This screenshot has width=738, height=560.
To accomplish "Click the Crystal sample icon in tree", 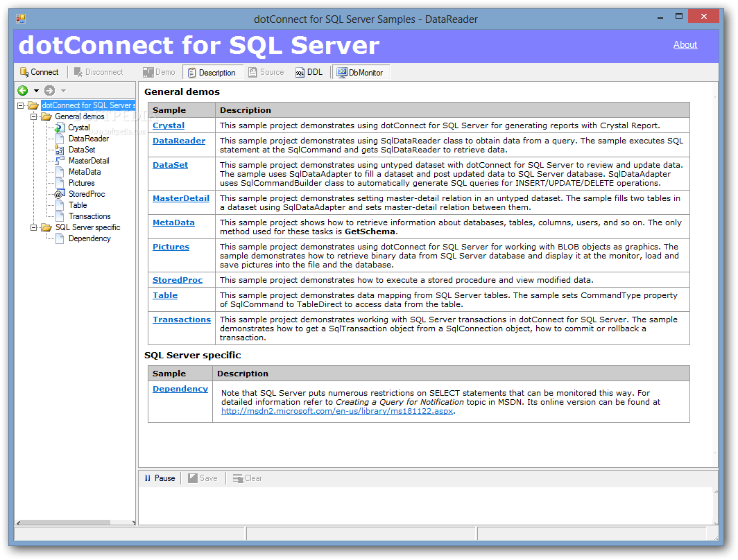I will [60, 128].
